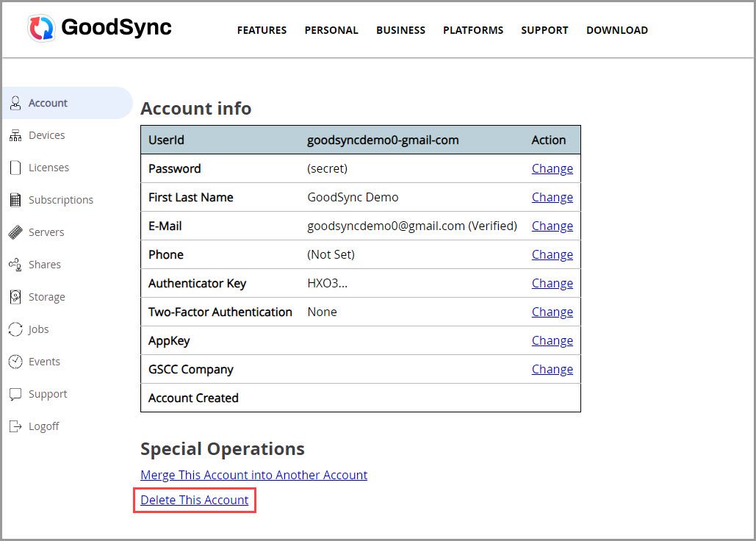
Task: Click the Logoff exit icon in sidebar
Action: click(x=15, y=426)
